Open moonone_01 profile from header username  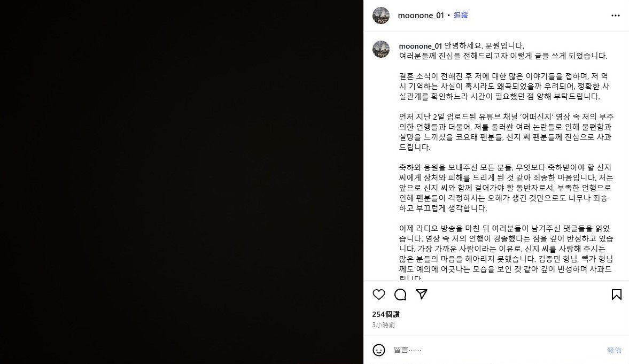(x=421, y=16)
